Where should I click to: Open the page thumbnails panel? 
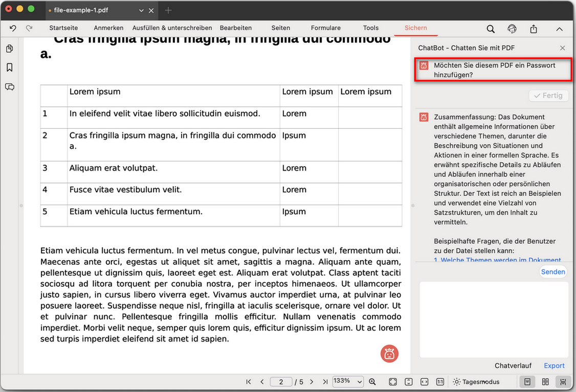pos(9,48)
